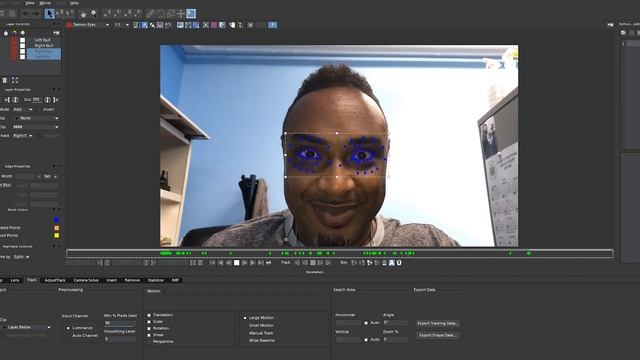Click the highlighted blue button ending the view toolbar
Image resolution: width=640 pixels, height=360 pixels.
(x=272, y=25)
